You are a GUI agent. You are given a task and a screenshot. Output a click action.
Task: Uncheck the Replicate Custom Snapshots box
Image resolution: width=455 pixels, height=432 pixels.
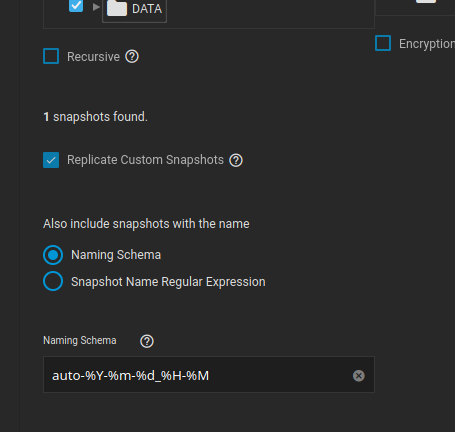point(51,160)
